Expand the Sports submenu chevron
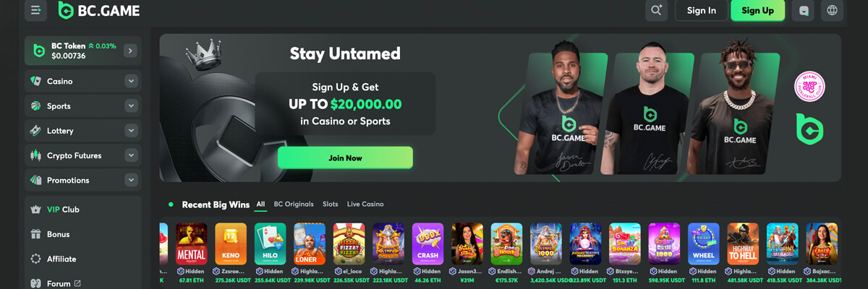 coord(131,106)
